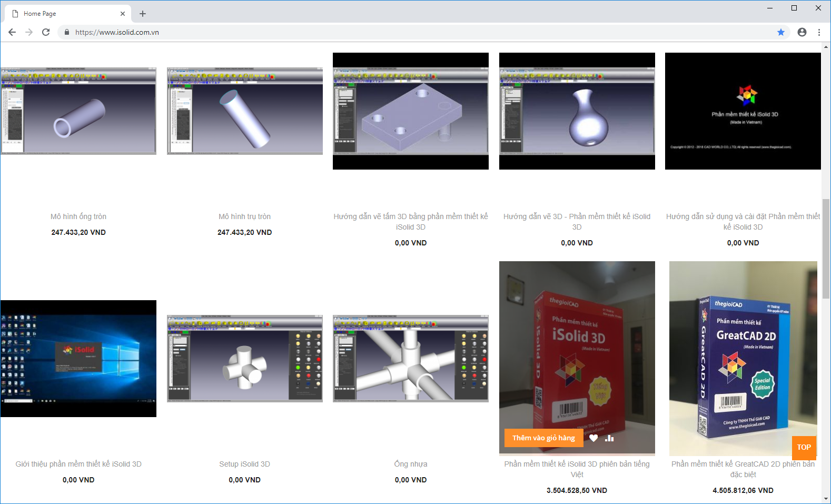Click Setup iSolid 3D price 0,00 VND
The image size is (831, 504).
tap(245, 480)
